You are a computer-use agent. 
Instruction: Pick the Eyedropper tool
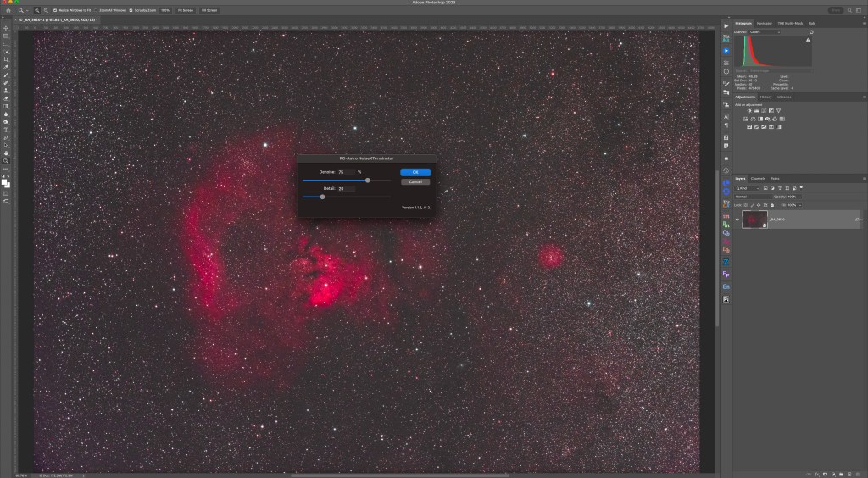[x=6, y=67]
